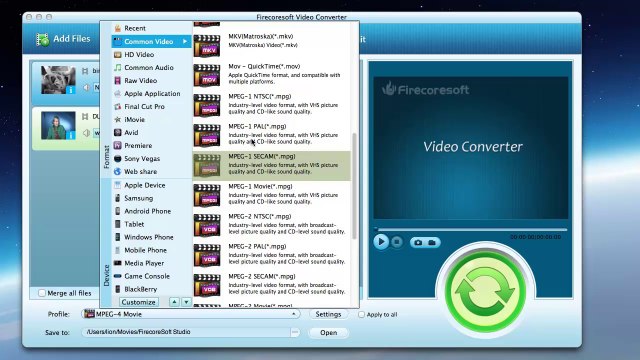Open the Raw Video category
640x360 pixels.
click(151, 80)
